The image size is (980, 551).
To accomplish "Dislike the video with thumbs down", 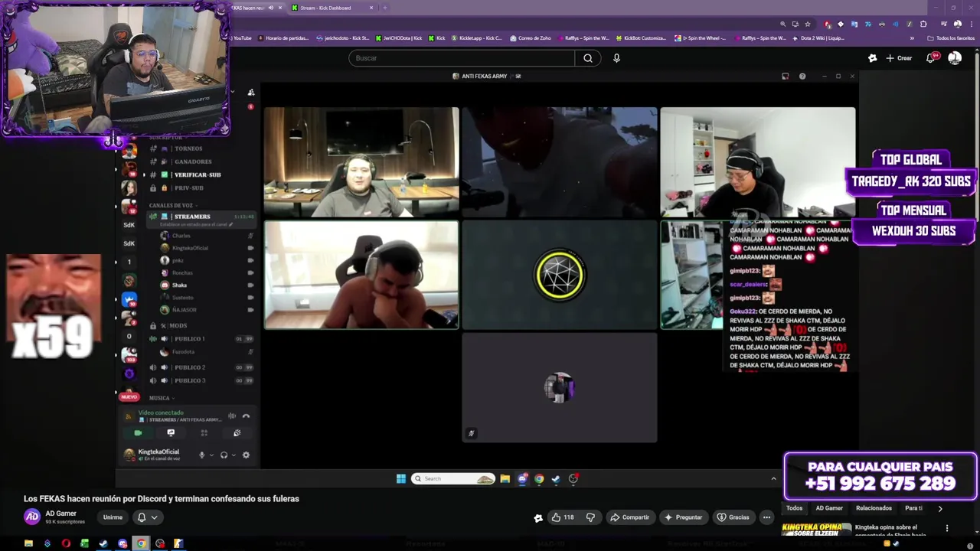I will click(590, 517).
